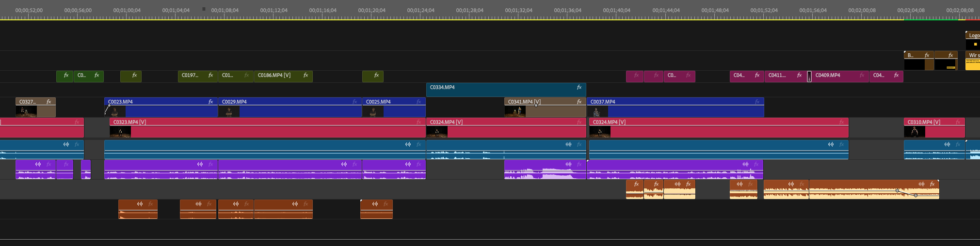Click the ruler at timecode 00;01;24;04
This screenshot has width=980, height=246.
click(421, 10)
